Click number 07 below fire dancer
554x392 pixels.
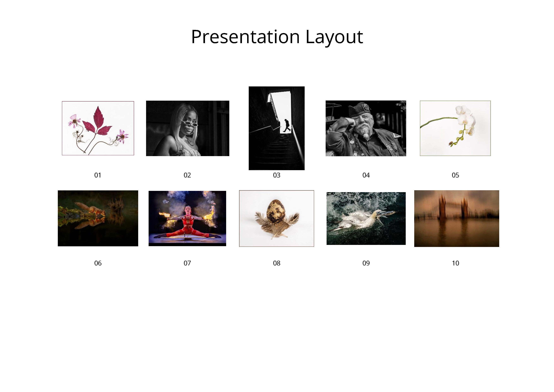pos(187,263)
